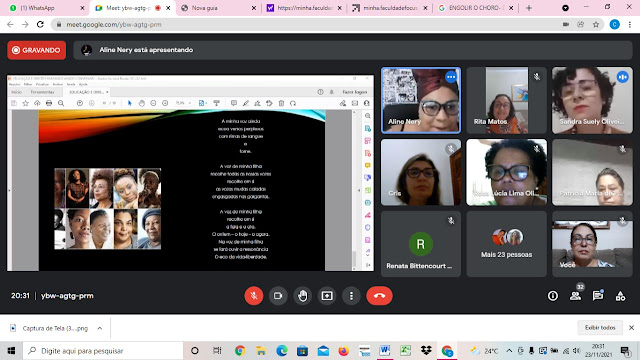Image resolution: width=640 pixels, height=360 pixels.
Task: Close the Meet ybw-agtg browser tab
Action: (168, 8)
